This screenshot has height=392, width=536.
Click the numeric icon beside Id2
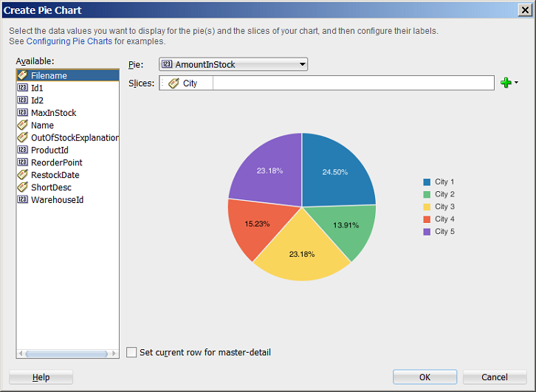tap(23, 100)
